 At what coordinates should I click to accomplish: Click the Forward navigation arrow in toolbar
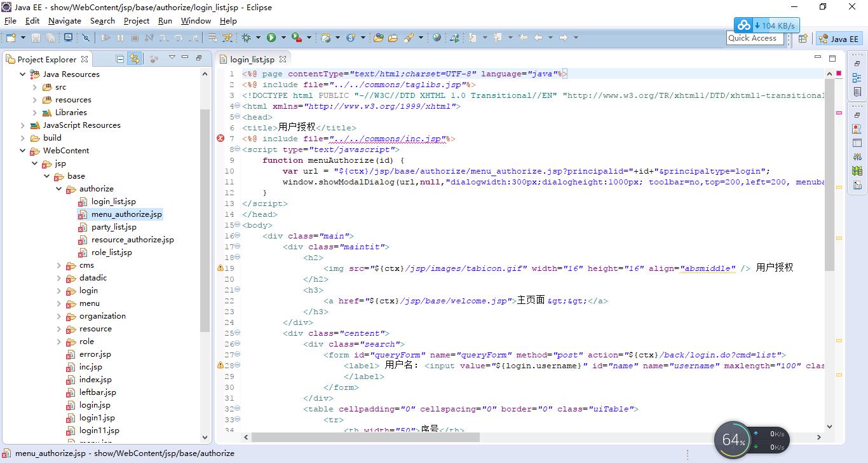[563, 38]
